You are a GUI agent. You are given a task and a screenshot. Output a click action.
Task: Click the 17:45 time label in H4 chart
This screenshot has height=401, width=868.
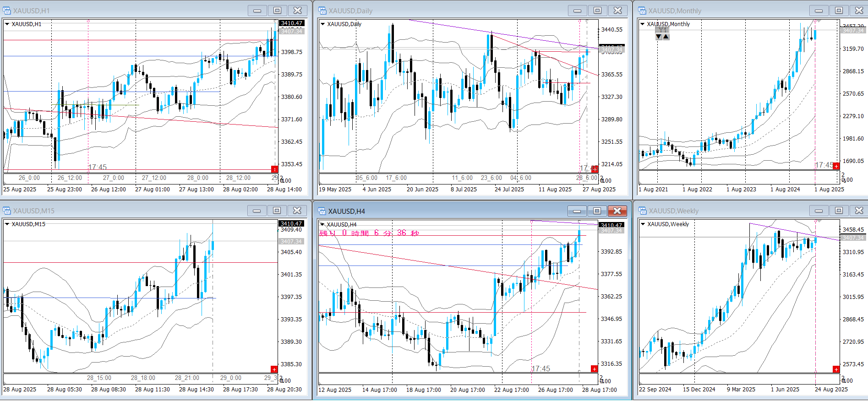(x=541, y=368)
